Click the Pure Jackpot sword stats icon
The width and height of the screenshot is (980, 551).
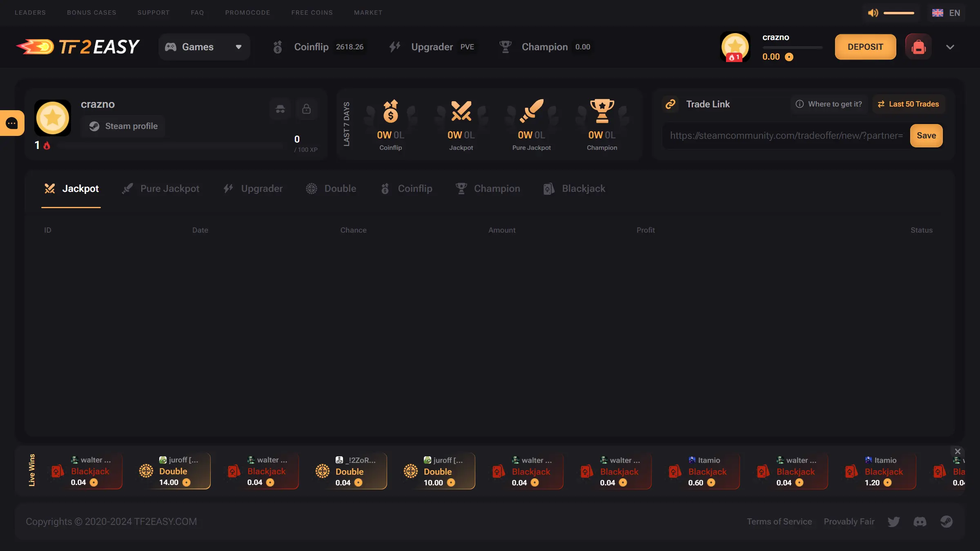pyautogui.click(x=531, y=111)
